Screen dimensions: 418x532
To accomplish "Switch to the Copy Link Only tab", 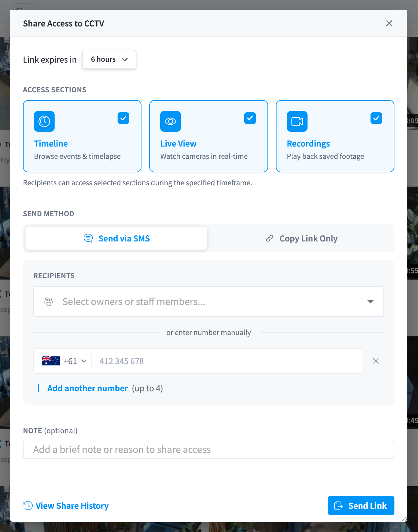I will click(x=301, y=238).
